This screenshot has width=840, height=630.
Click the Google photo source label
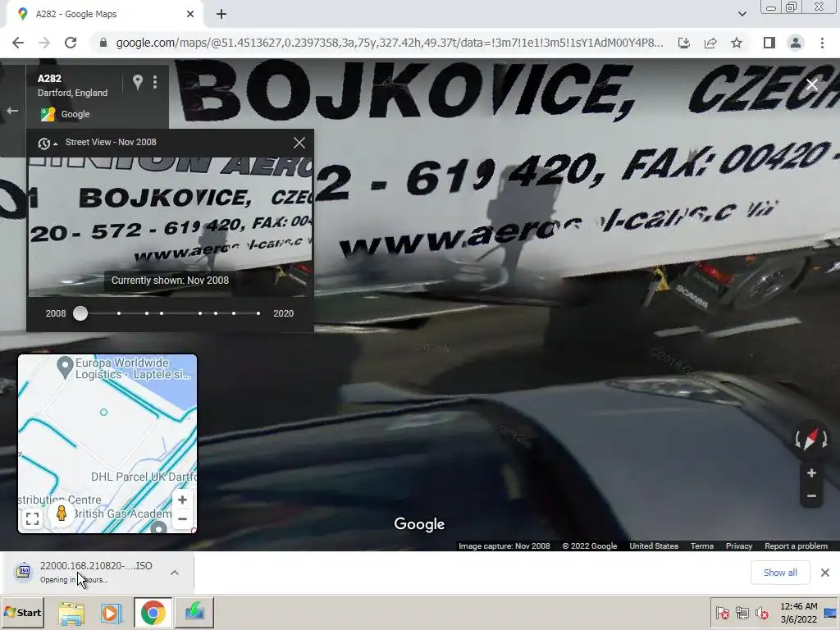66,114
